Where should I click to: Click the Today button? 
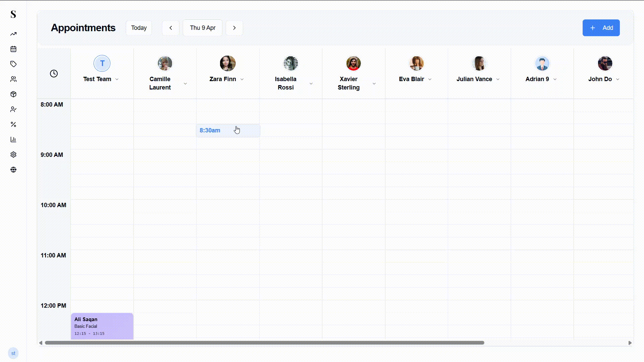(139, 28)
